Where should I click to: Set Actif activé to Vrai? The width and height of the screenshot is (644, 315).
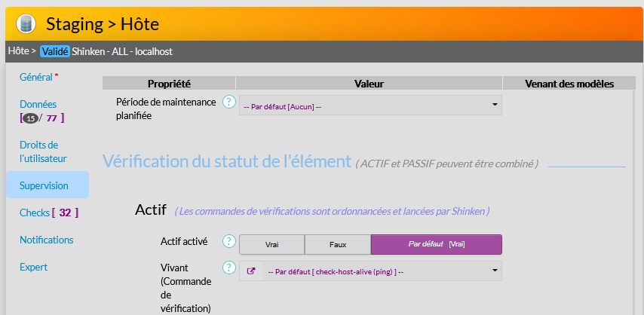coord(271,245)
